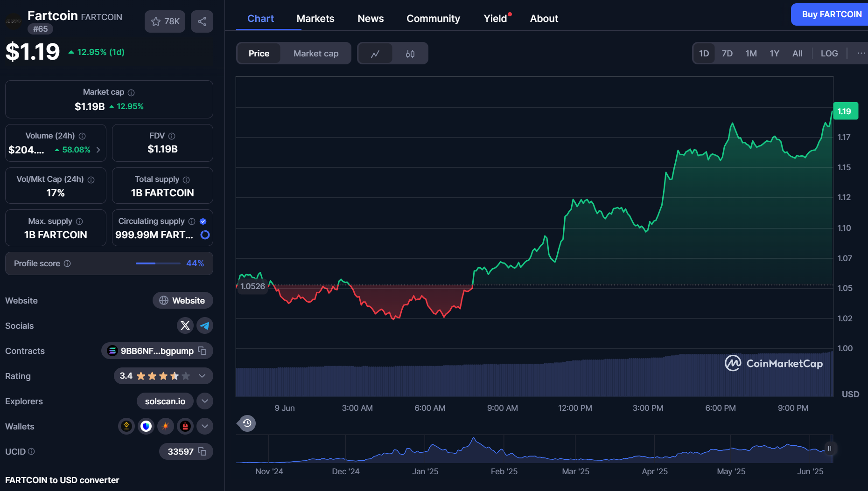Screen dimensions: 868x491
Task: Open Max. supply info icon
Action: [x=79, y=221]
